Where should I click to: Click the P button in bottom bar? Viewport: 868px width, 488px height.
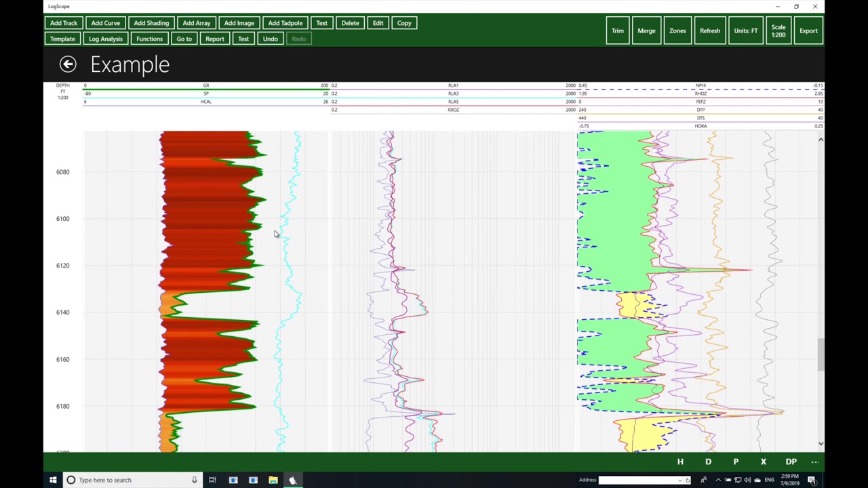(736, 462)
